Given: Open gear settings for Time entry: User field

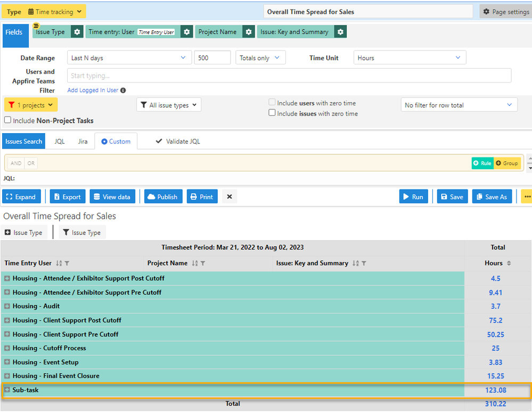Looking at the screenshot, I should [186, 32].
